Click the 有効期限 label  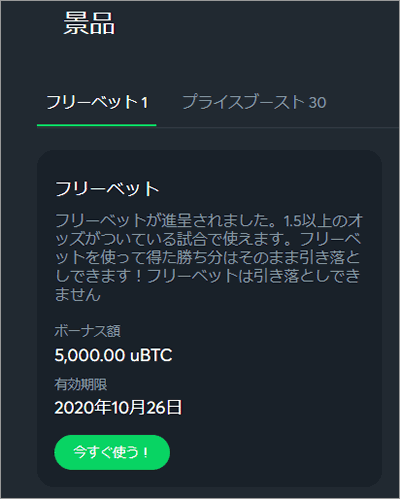click(x=81, y=384)
